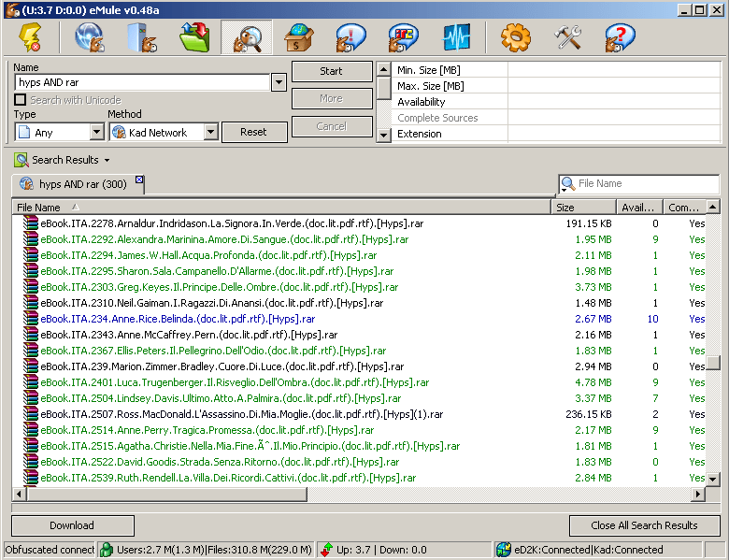729x560 pixels.
Task: Click the results list scroll up arrow
Action: (713, 207)
